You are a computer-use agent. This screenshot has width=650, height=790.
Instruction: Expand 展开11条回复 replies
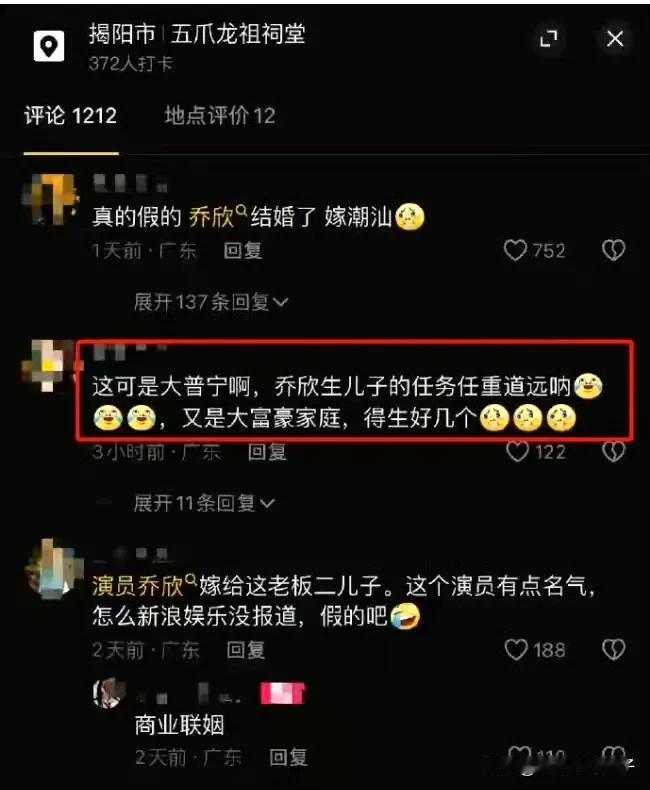[x=204, y=503]
